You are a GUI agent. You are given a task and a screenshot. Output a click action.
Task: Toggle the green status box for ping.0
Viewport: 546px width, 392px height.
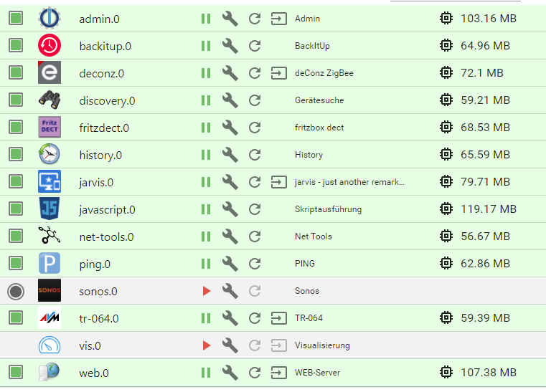[x=16, y=264]
